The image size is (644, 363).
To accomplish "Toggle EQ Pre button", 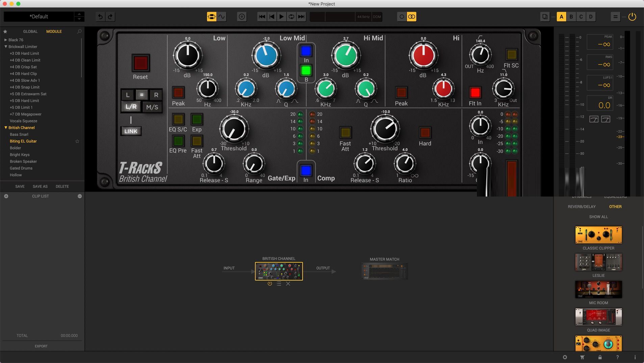I will [x=178, y=140].
